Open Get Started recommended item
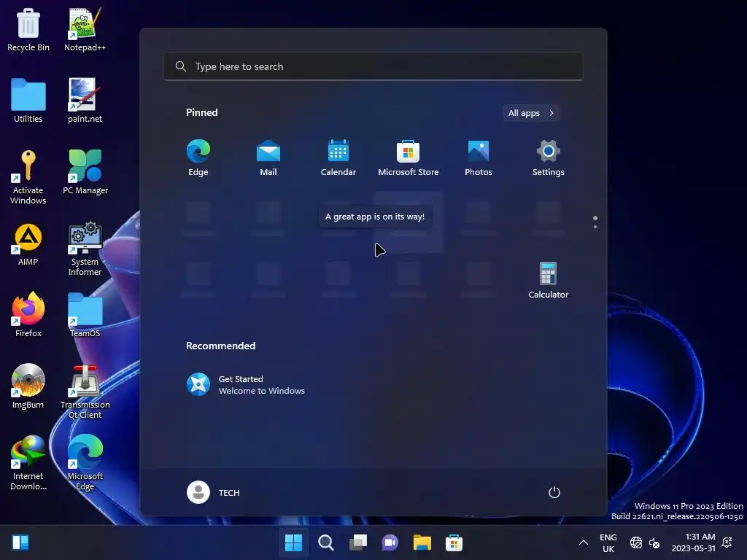Viewport: 747px width, 560px height. coord(246,384)
